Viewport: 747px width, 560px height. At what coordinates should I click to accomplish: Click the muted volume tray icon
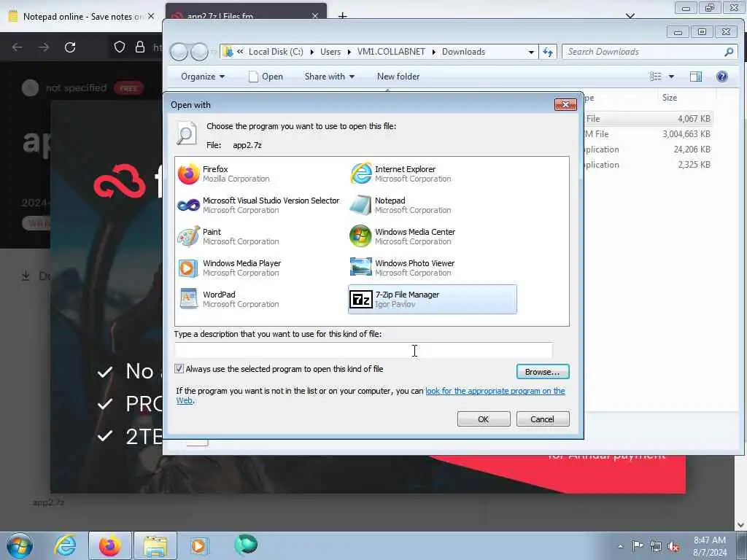[673, 547]
